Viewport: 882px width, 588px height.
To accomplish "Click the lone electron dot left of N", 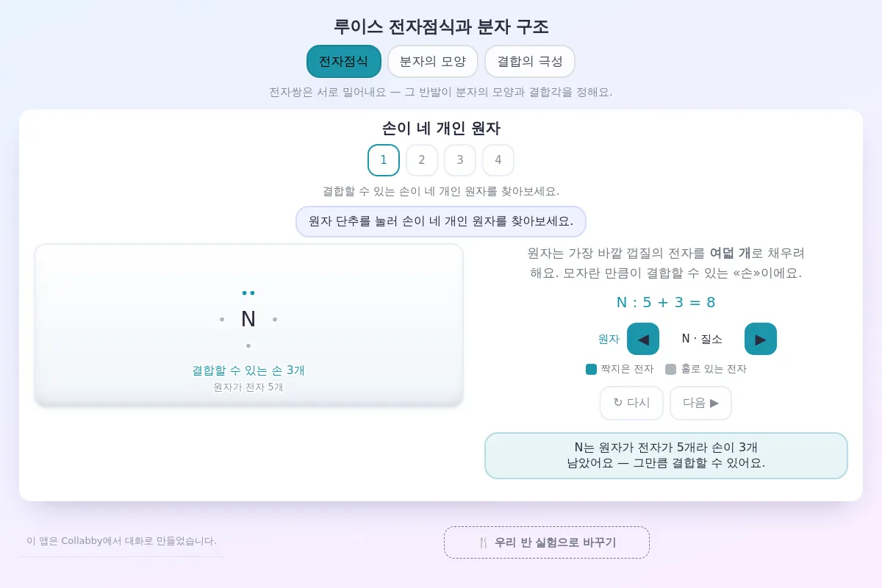I will [x=222, y=319].
